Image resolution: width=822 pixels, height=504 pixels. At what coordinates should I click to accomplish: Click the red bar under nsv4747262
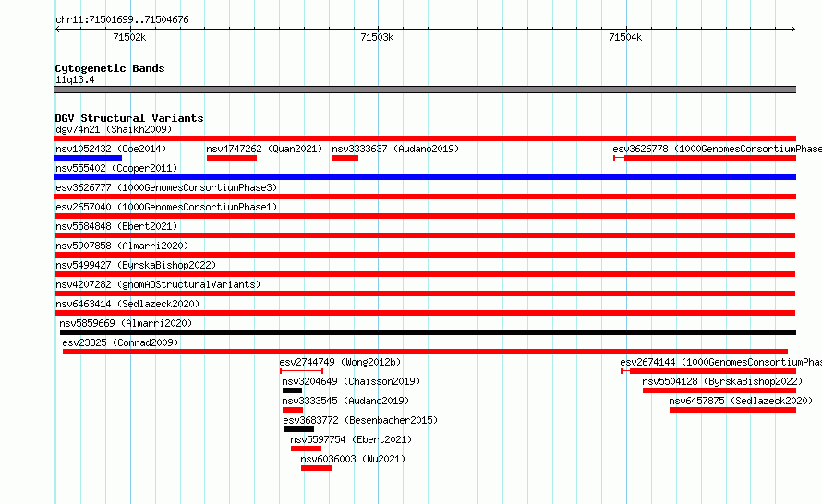(232, 158)
